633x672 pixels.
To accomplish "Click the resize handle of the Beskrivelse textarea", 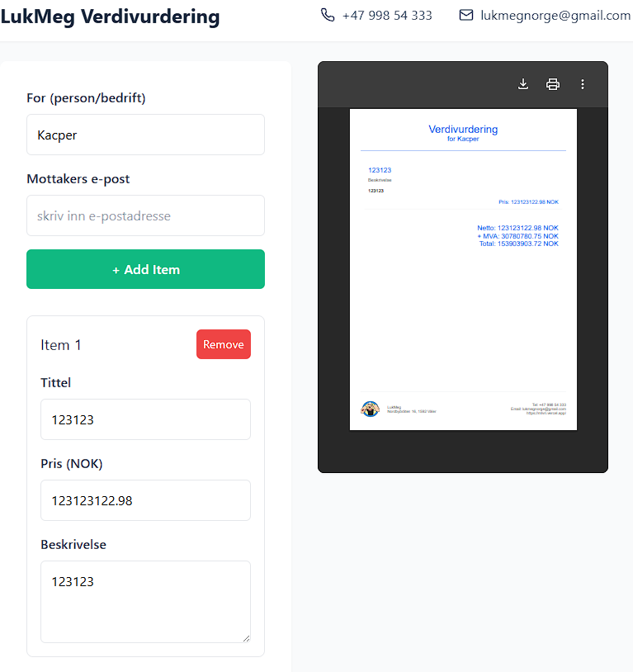I will pyautogui.click(x=245, y=637).
